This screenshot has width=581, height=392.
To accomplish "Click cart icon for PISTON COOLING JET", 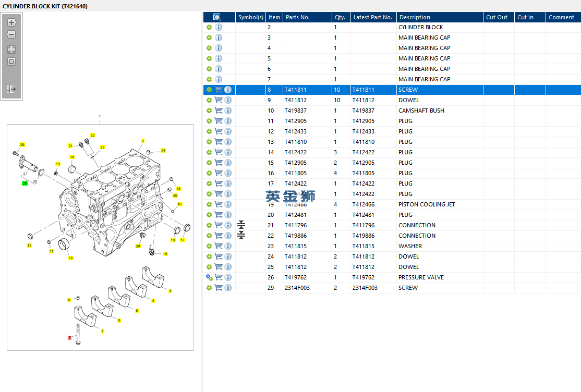I will (219, 204).
